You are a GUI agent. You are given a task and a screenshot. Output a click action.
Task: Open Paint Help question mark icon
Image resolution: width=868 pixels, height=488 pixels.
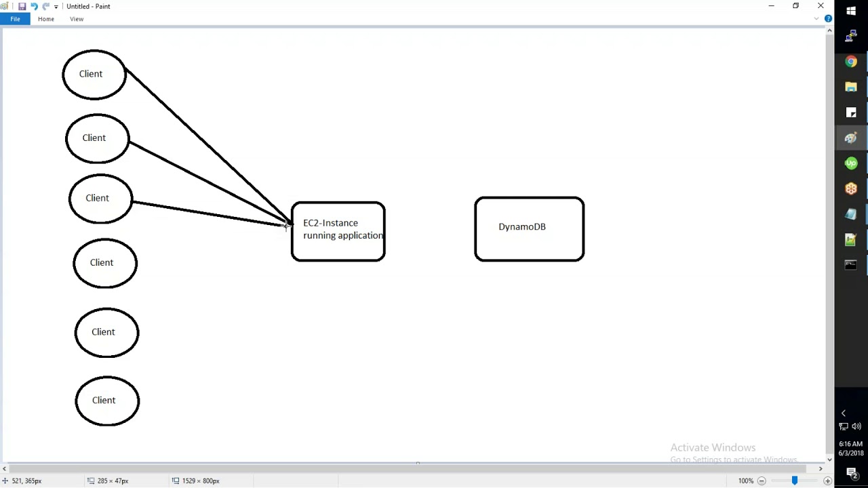pos(828,19)
